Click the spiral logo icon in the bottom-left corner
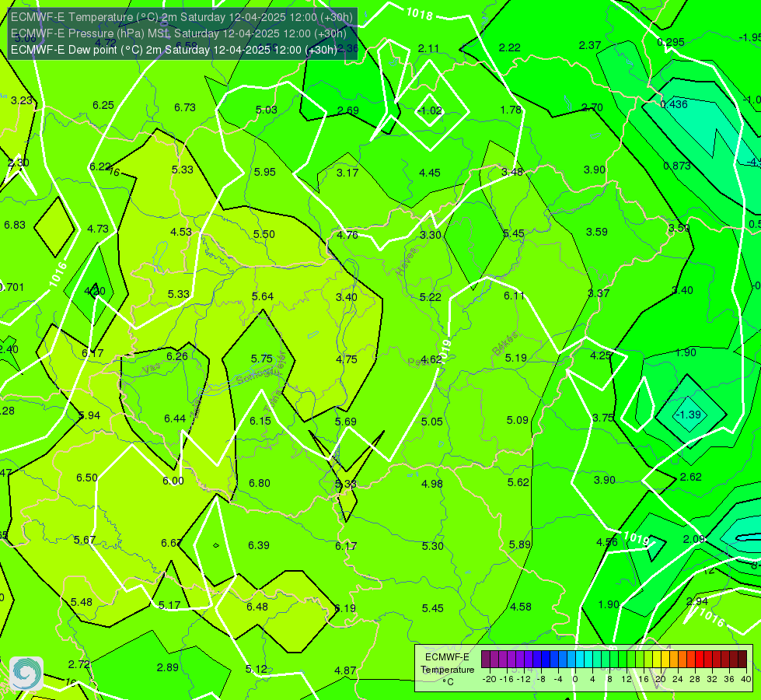Screen dimensions: 761x700 (26, 673)
